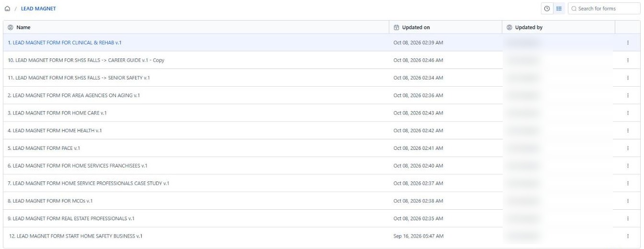The width and height of the screenshot is (644, 249).
Task: Open form 3 for Home Care
Action: click(57, 113)
